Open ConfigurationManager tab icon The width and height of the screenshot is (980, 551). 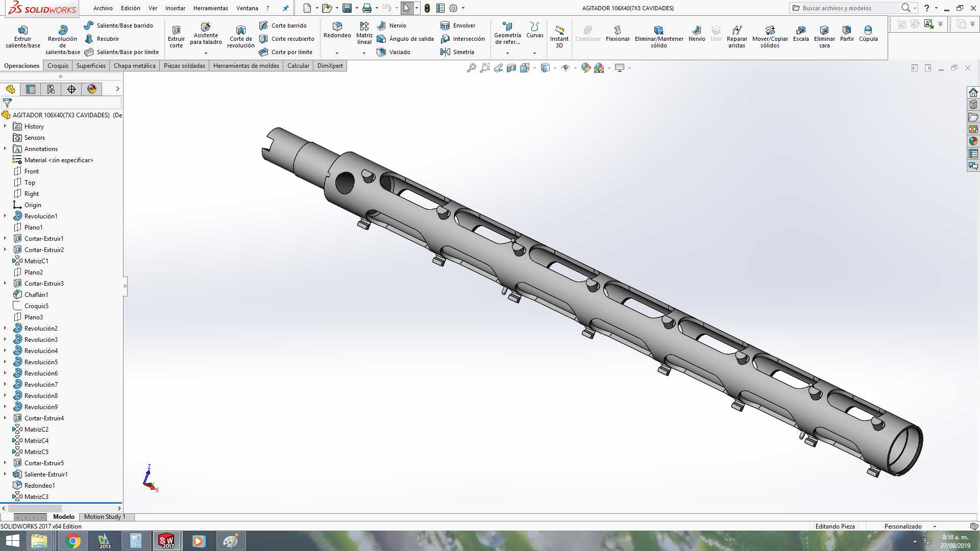tap(51, 89)
